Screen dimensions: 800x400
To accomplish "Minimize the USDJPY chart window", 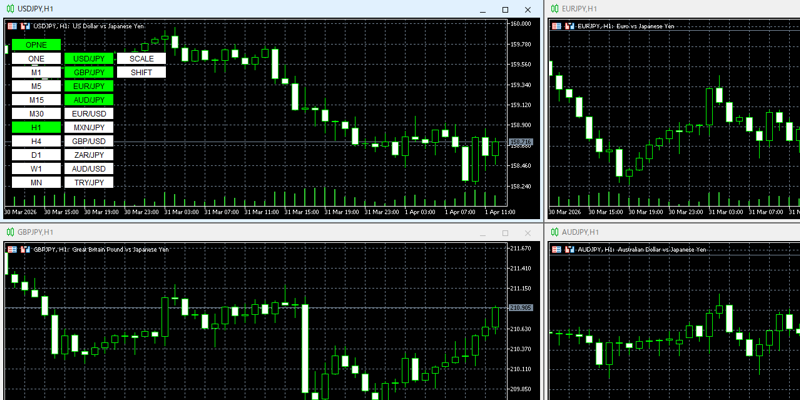I will pos(481,9).
